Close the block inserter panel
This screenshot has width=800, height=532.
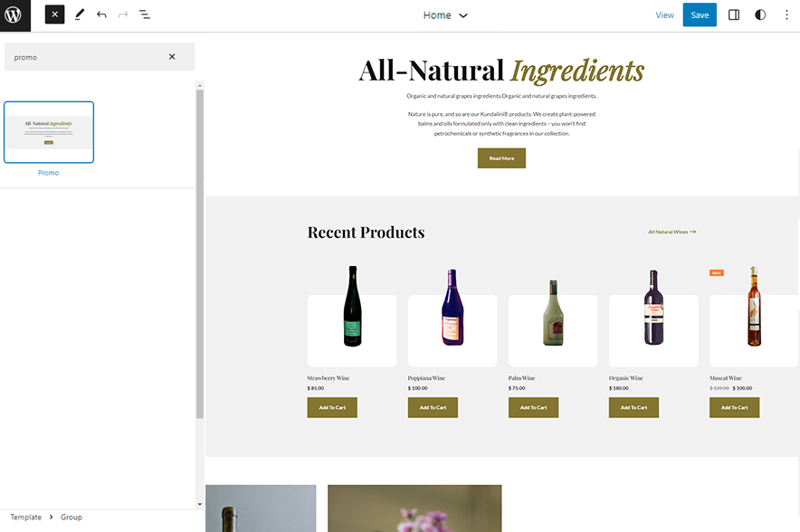(x=54, y=15)
